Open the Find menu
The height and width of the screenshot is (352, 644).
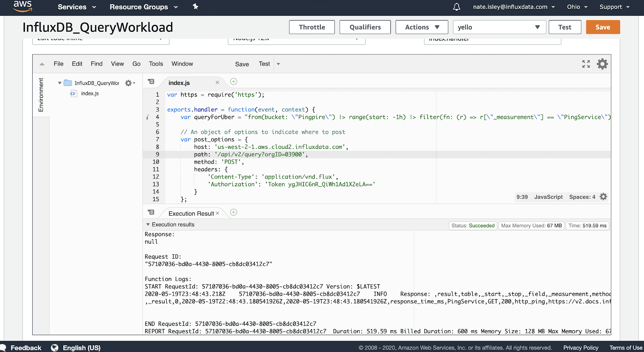pos(97,64)
